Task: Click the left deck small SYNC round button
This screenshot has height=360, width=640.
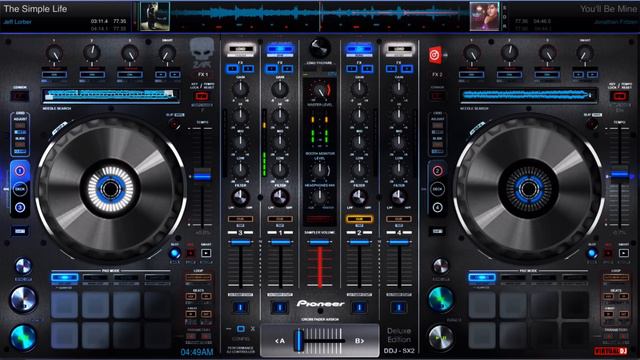Action: (23, 266)
